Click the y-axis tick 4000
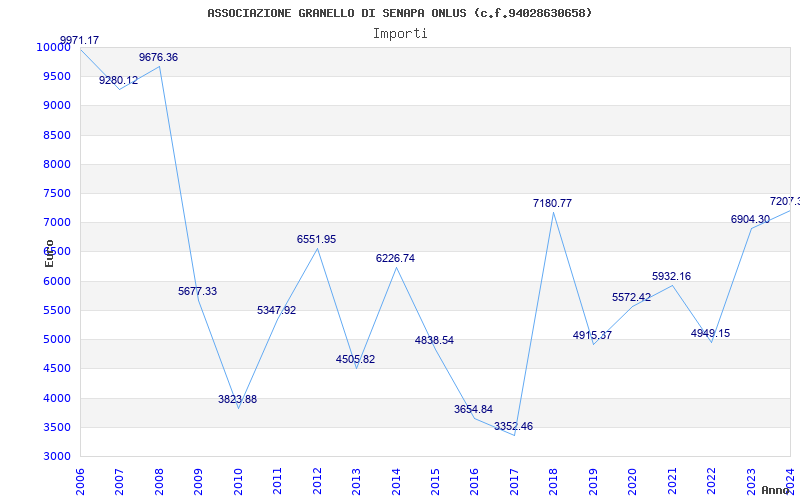Screen dimensions: 800x500 tap(56, 398)
